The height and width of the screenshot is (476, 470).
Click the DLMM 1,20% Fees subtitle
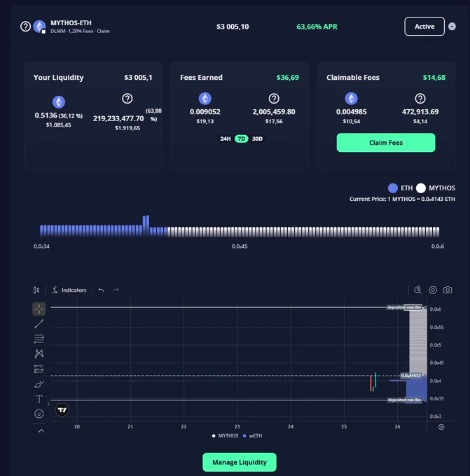(80, 31)
